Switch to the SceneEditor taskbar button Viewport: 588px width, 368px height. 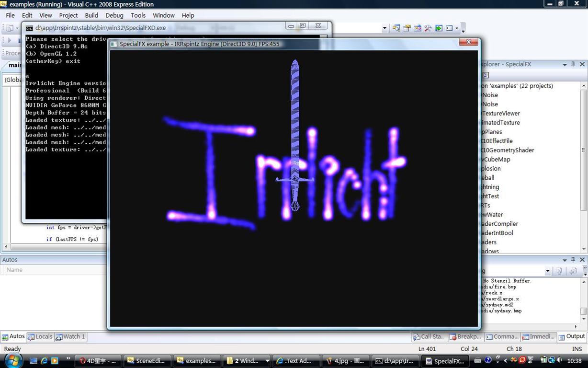coord(147,361)
